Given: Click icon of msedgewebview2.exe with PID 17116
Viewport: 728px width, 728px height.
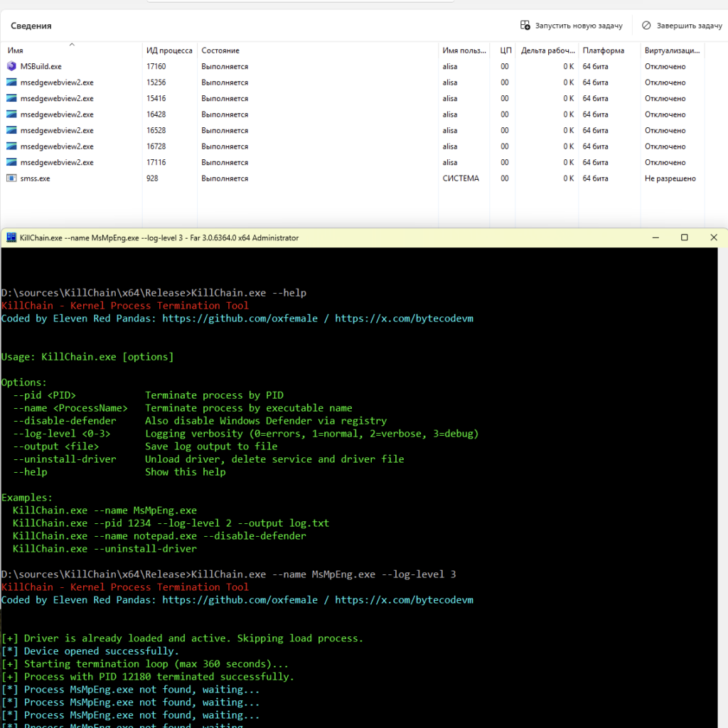Looking at the screenshot, I should click(11, 163).
